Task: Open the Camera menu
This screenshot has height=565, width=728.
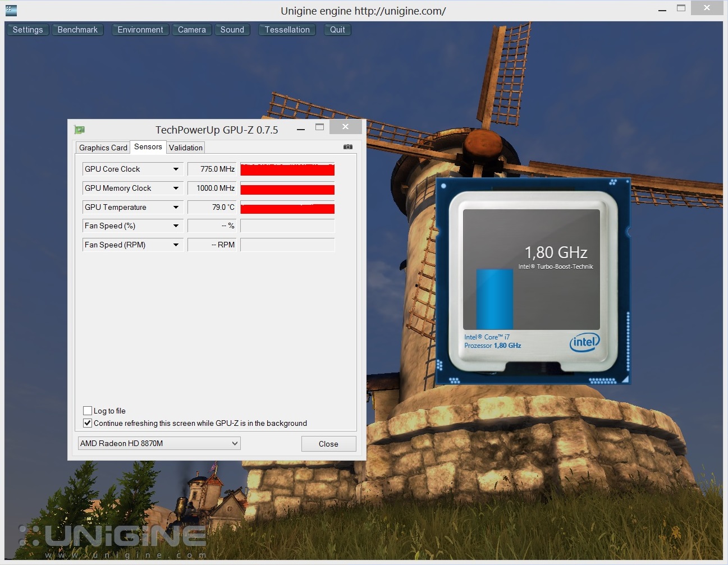Action: point(192,30)
